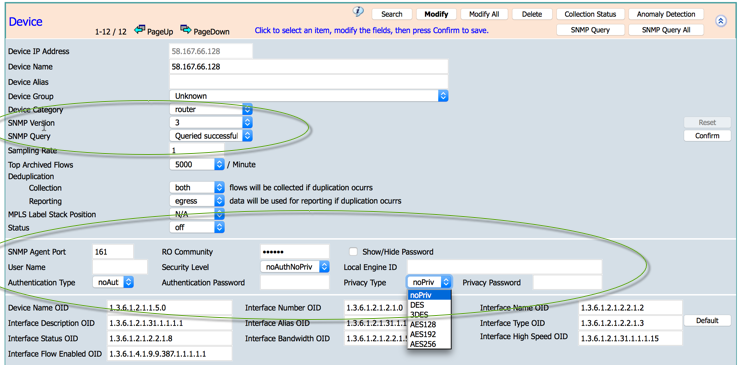Open the Status dropdown
The height and width of the screenshot is (365, 740).
(197, 228)
